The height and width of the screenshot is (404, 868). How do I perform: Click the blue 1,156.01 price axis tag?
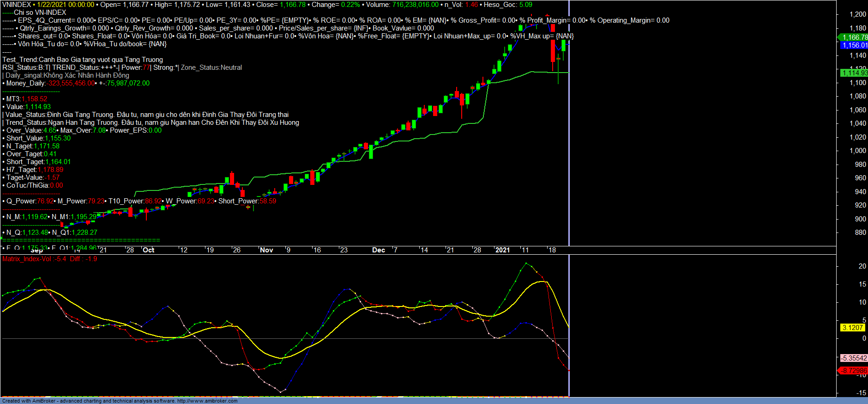(854, 45)
